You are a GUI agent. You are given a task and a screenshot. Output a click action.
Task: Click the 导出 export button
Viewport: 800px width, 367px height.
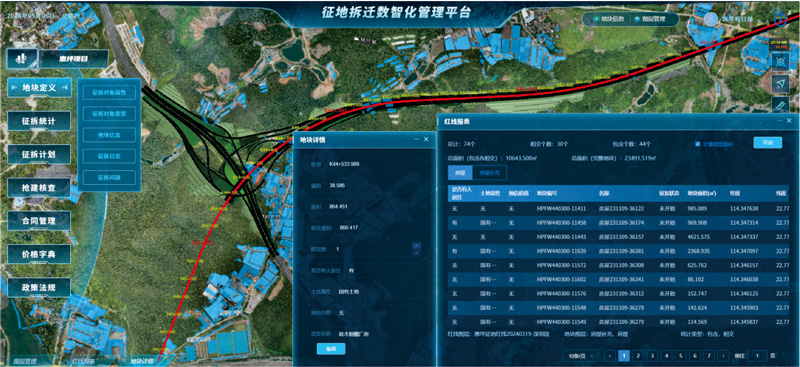pos(767,142)
